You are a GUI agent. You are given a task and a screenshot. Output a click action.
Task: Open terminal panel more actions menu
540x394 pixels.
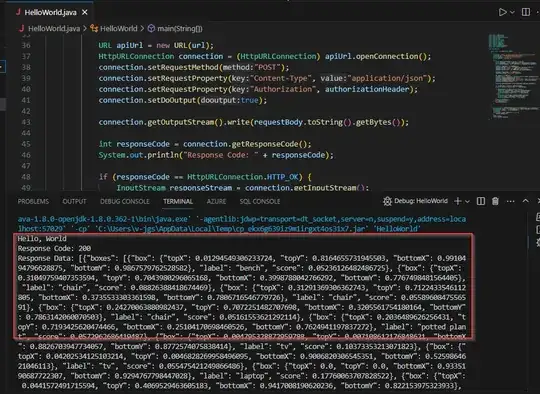point(510,201)
